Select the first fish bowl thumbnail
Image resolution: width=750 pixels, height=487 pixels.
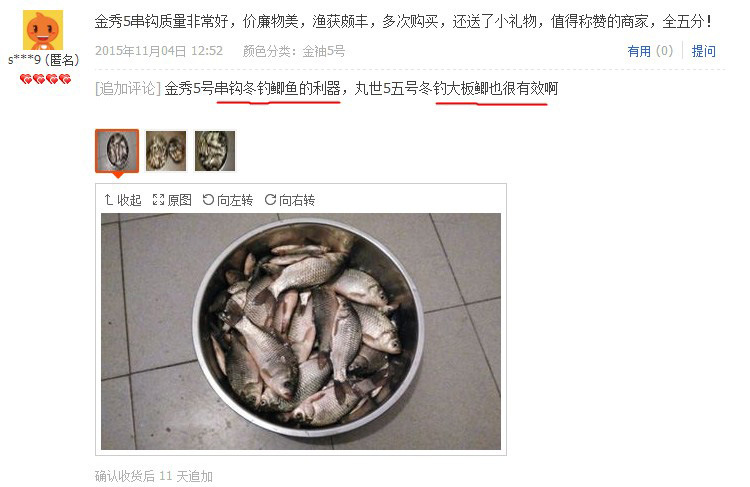117,151
